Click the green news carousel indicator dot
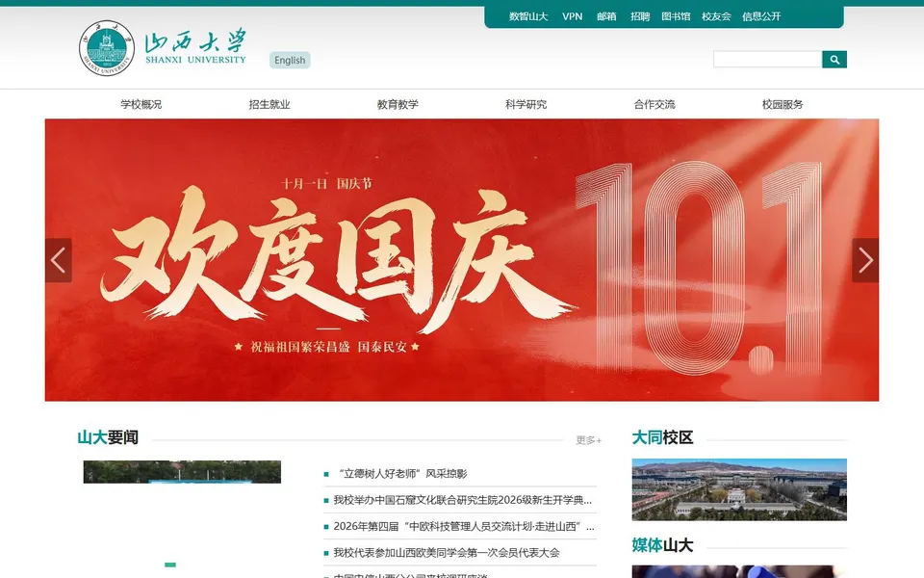Viewport: 924px width, 578px height. tap(170, 565)
